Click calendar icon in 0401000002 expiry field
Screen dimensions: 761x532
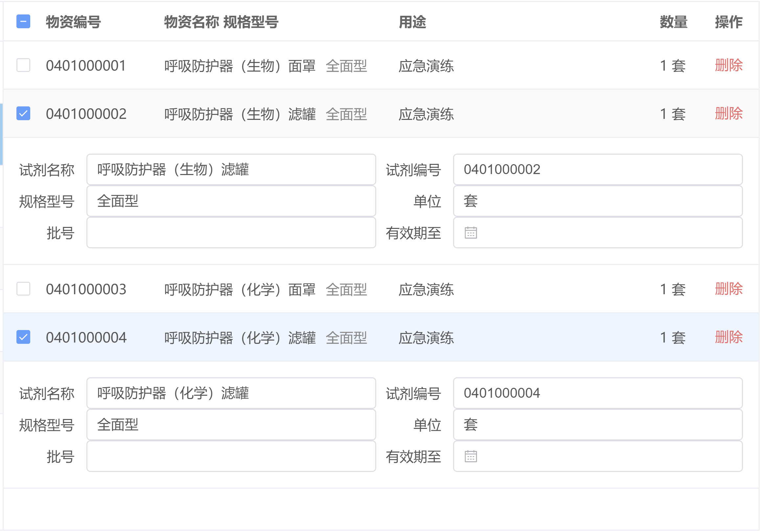point(471,233)
